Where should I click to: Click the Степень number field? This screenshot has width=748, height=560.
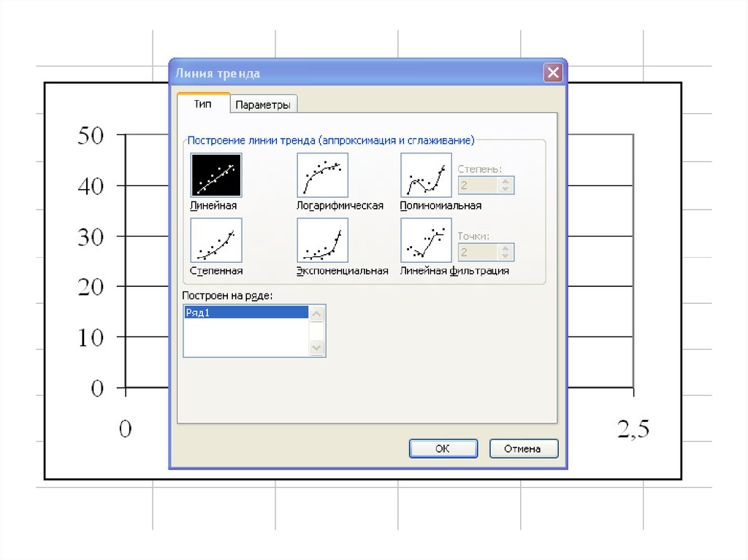click(478, 185)
